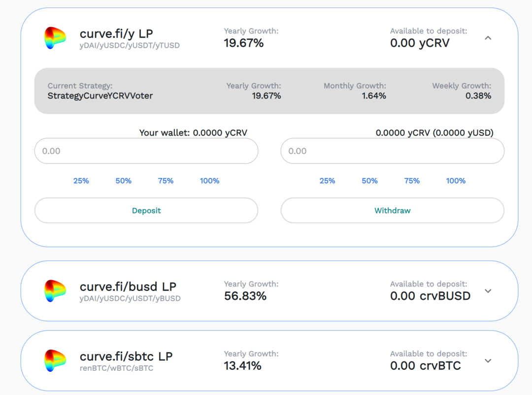
Task: Click the 56.83% yearly growth value
Action: 245,296
